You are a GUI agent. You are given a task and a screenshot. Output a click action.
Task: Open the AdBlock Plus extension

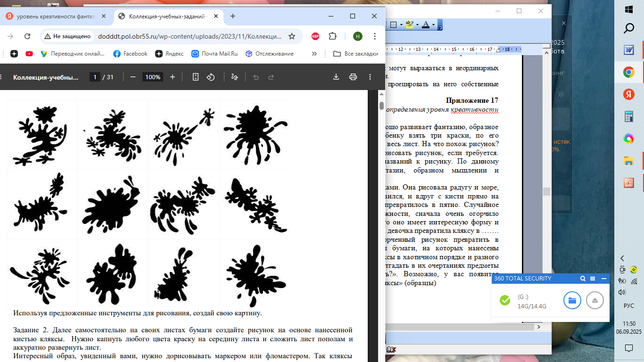coord(315,36)
